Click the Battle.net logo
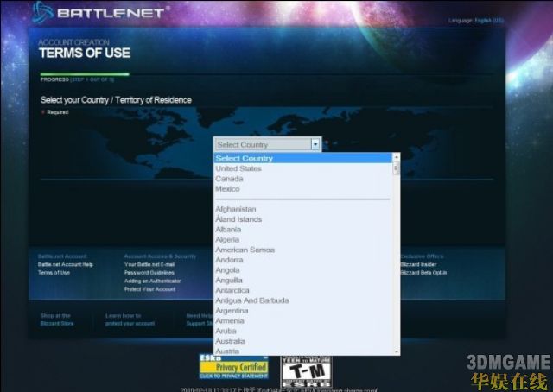This screenshot has width=553, height=392. click(99, 12)
